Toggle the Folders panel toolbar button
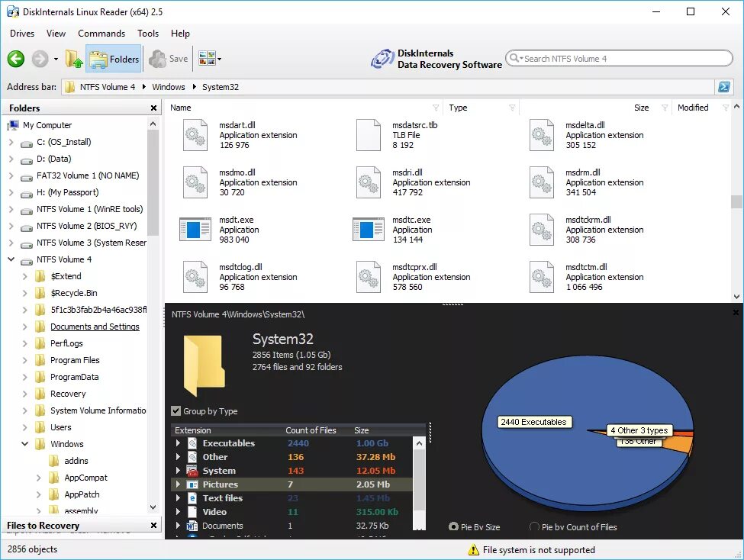The width and height of the screenshot is (744, 560). click(x=114, y=59)
